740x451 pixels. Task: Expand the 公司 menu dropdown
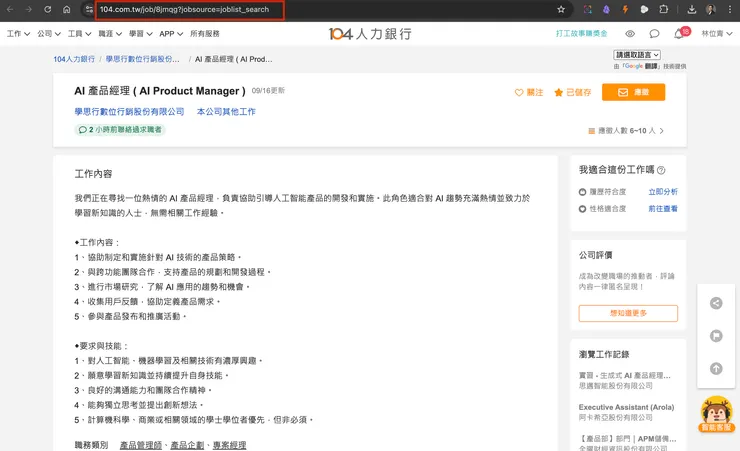pos(49,33)
